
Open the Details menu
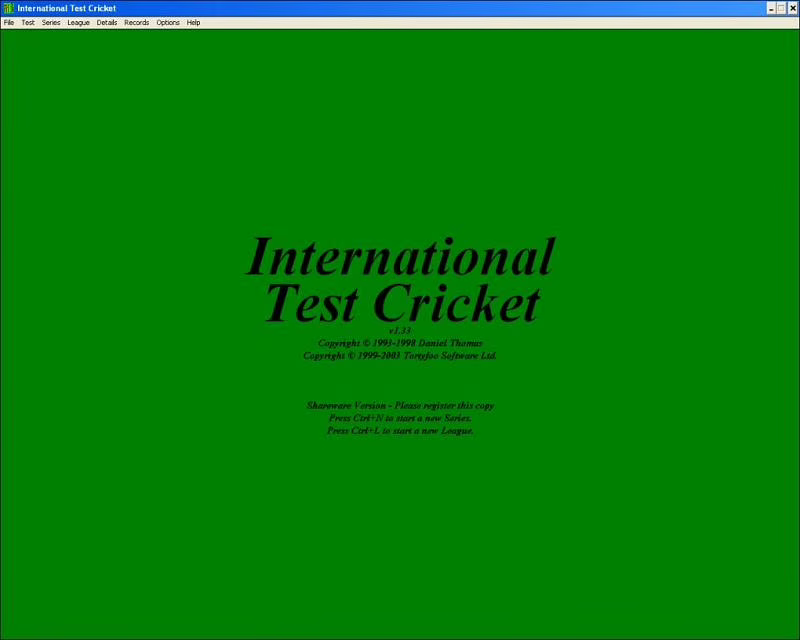[x=107, y=22]
